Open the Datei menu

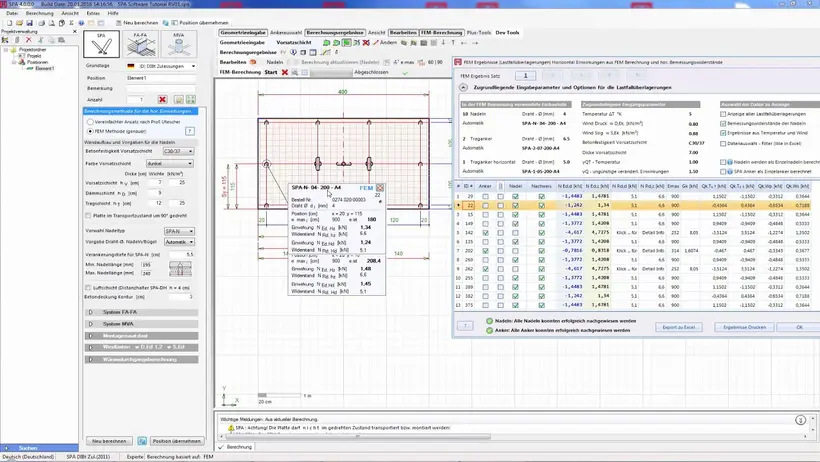(12, 13)
